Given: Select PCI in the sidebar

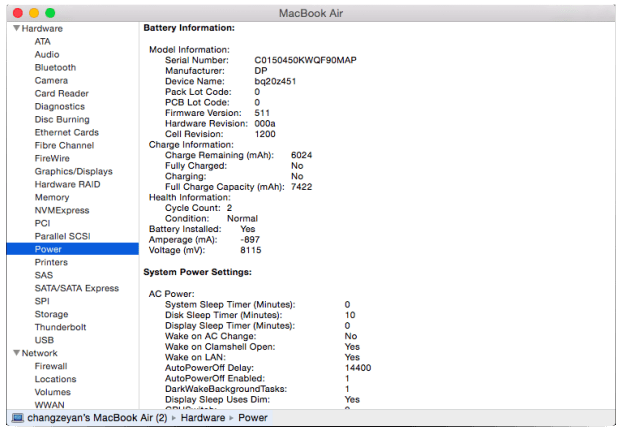Looking at the screenshot, I should coord(42,223).
